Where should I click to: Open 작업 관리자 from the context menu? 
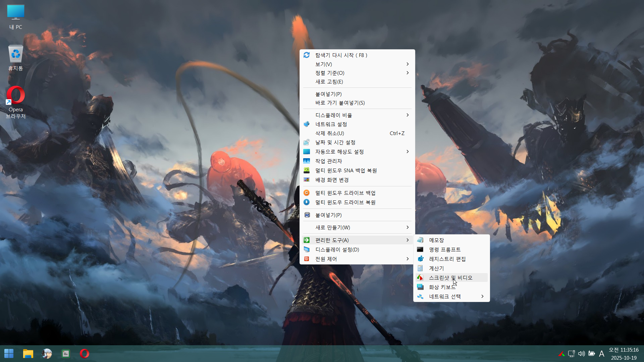328,161
